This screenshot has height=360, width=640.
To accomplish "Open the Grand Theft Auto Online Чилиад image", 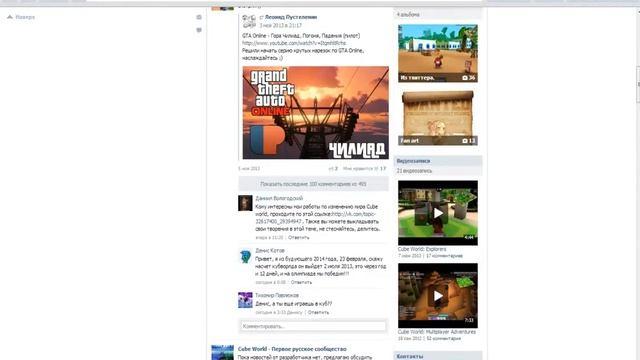I will (x=316, y=113).
